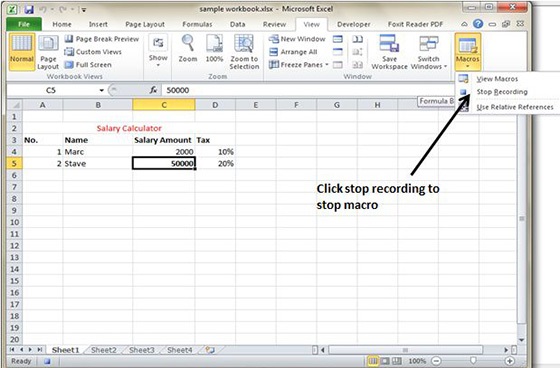
Task: Click cell containing Marc
Action: (98, 152)
